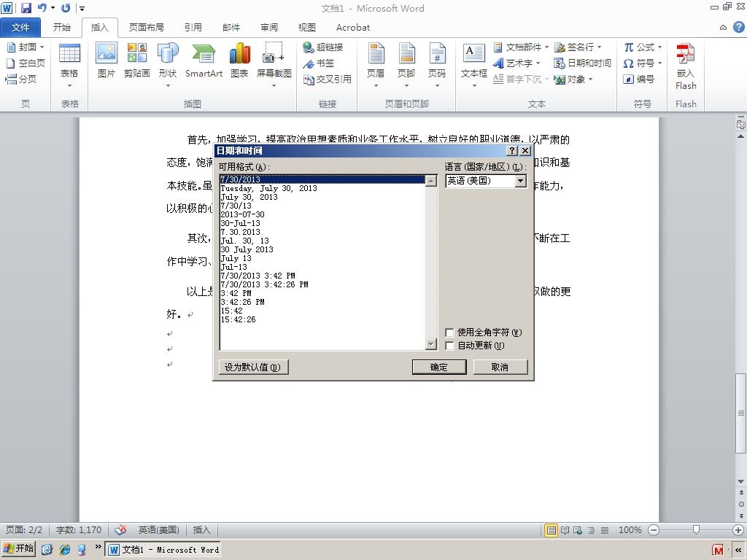Open the Cover Page (封面) dropdown arrow
747x560 pixels.
pos(42,47)
